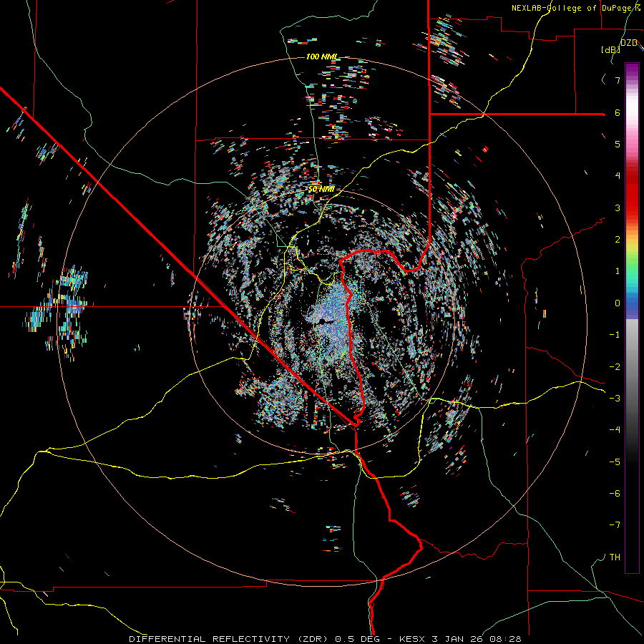
Task: Click the TH label on color scale
Action: 615,557
